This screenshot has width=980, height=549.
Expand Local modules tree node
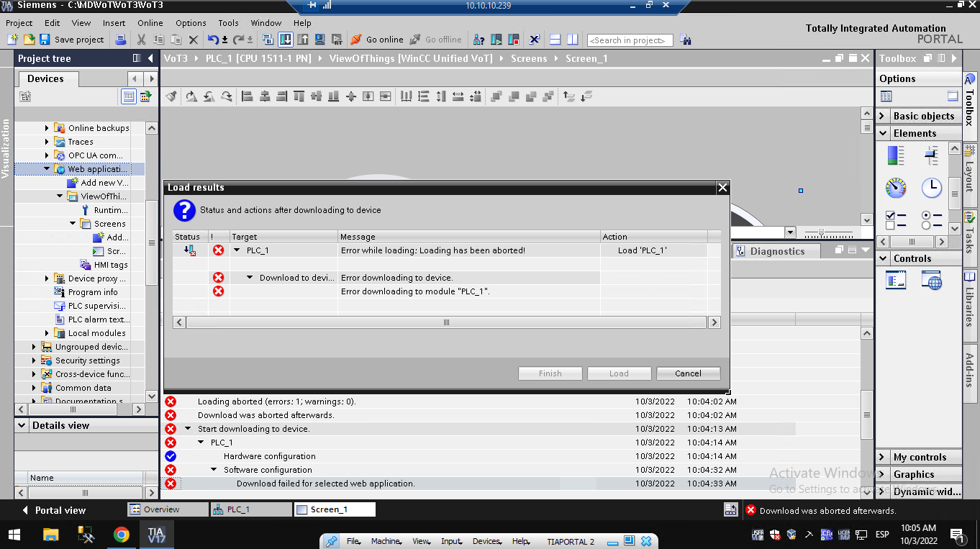pos(47,333)
